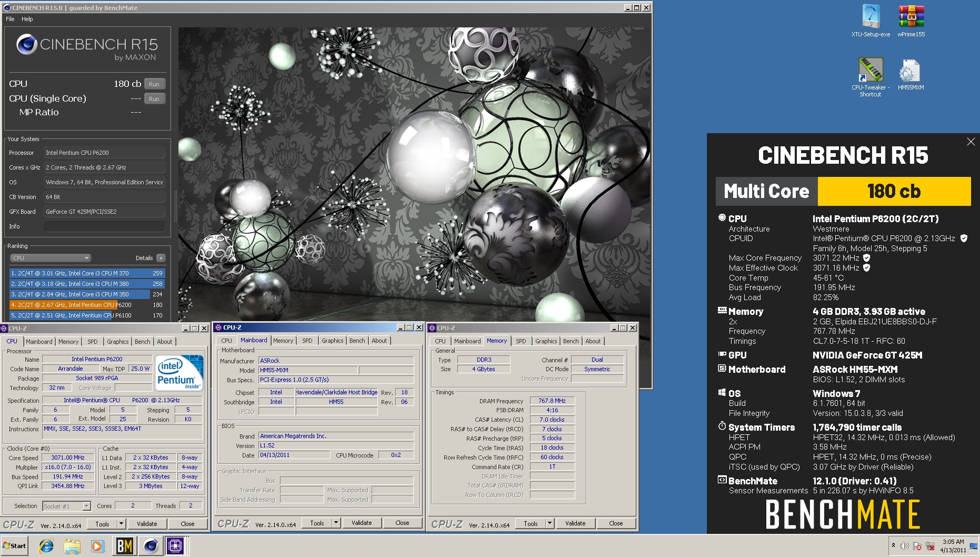Open the XTU-Setup-exe desktop icon
The height and width of the screenshot is (557, 980).
pyautogui.click(x=871, y=17)
